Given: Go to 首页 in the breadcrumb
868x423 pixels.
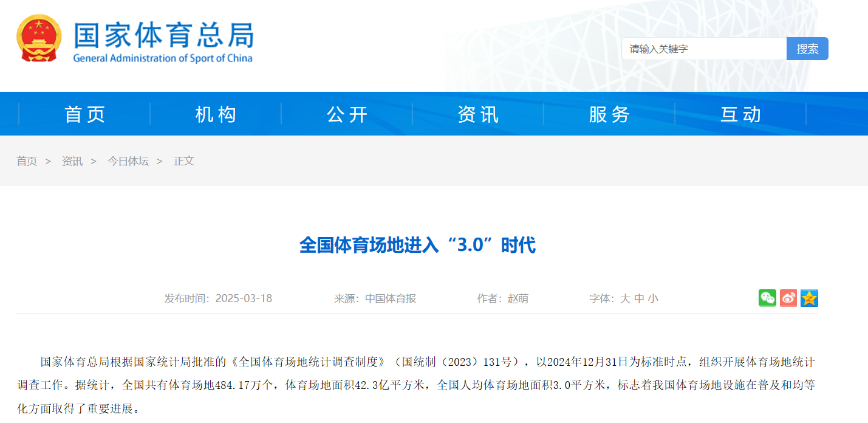Looking at the screenshot, I should click(x=27, y=161).
